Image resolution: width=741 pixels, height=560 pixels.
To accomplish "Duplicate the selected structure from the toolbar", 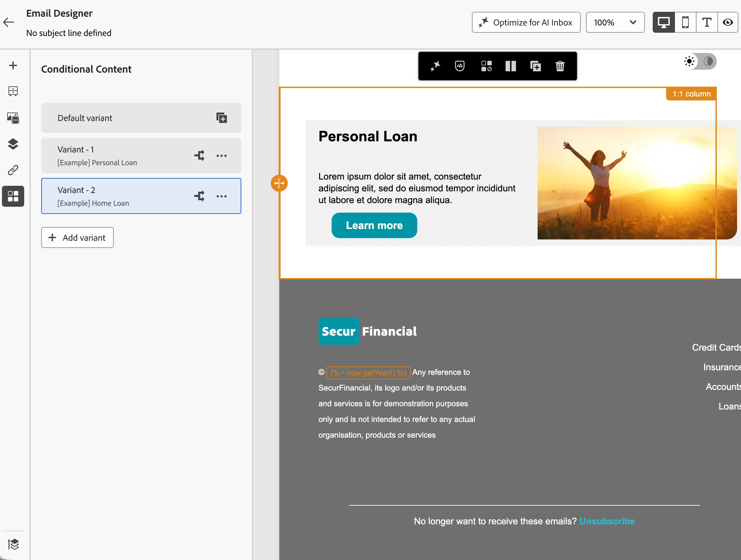I will pyautogui.click(x=535, y=66).
